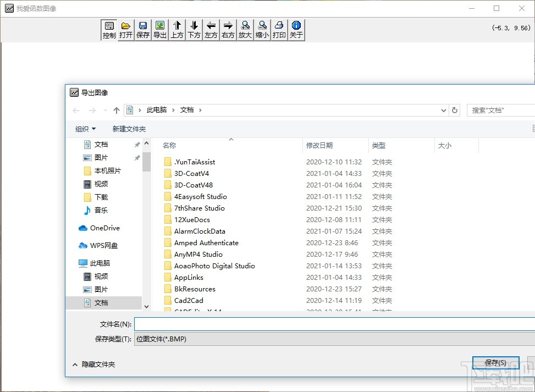Save the graph using 保存 icon
This screenshot has width=535, height=392.
pos(142,30)
